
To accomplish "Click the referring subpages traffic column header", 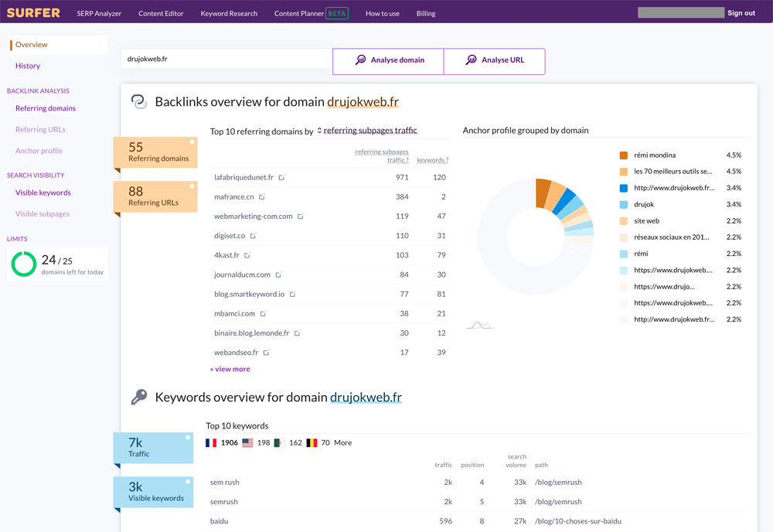I will pyautogui.click(x=382, y=155).
